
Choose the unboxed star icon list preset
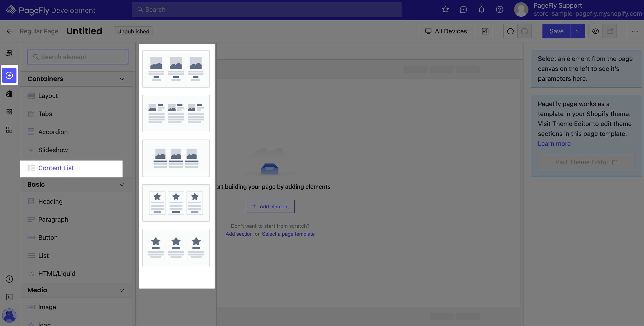176,248
